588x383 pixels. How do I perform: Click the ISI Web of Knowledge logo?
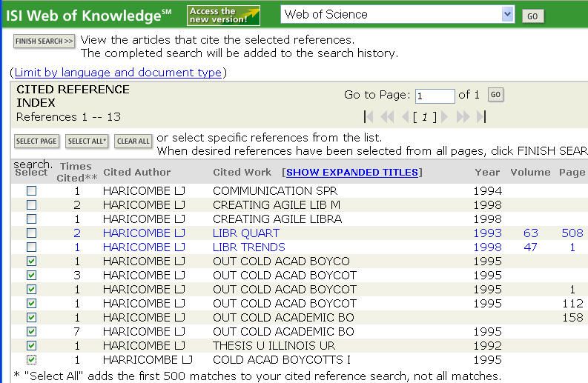(x=88, y=16)
